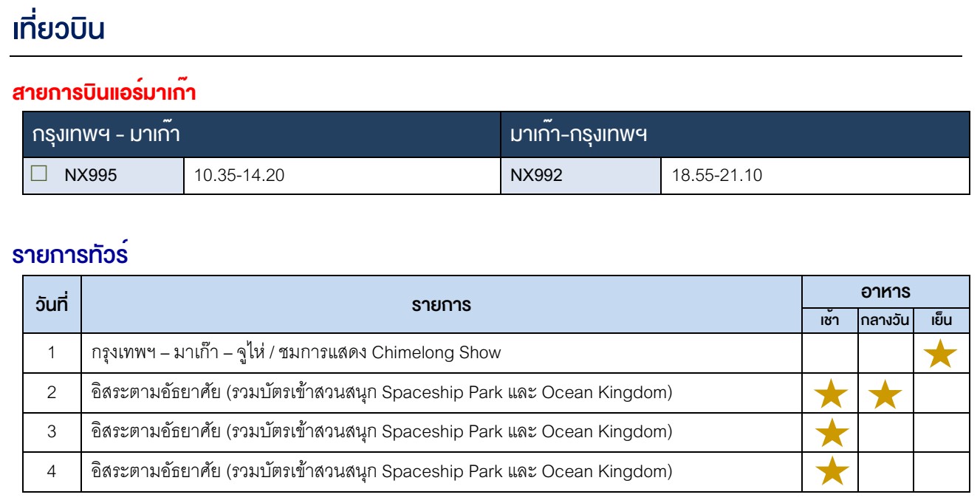Tick the checkbox beside flight NX995
The image size is (980, 503).
click(x=39, y=174)
